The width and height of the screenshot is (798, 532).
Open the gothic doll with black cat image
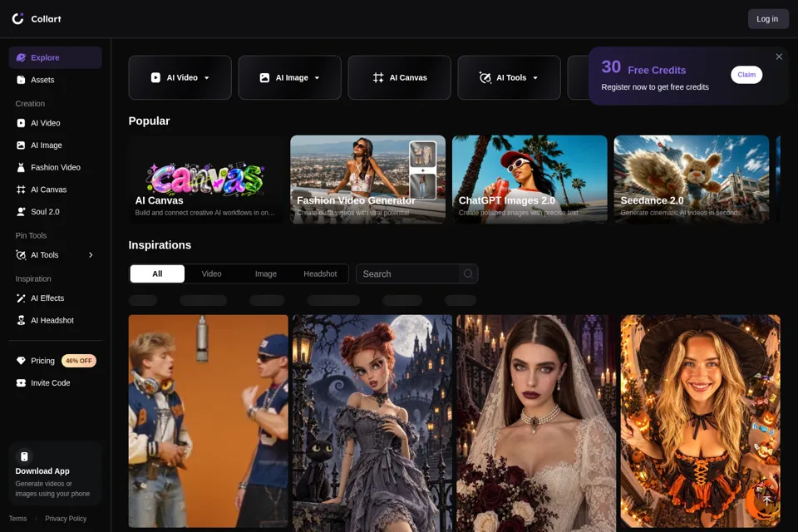372,423
